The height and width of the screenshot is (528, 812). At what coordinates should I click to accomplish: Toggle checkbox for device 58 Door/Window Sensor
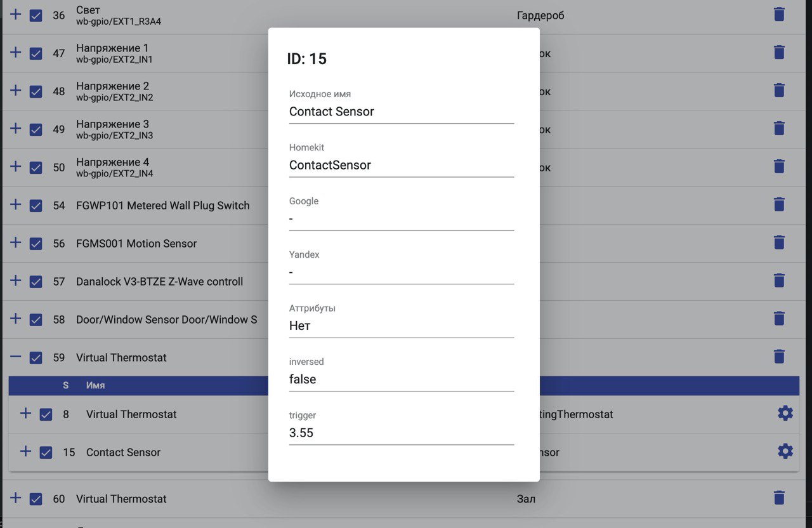click(x=36, y=320)
